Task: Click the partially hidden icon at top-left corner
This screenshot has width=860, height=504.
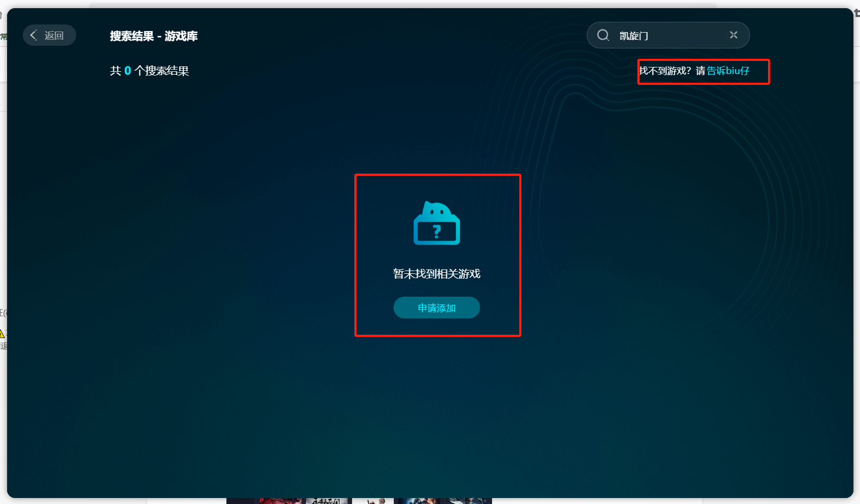Action: [2, 15]
